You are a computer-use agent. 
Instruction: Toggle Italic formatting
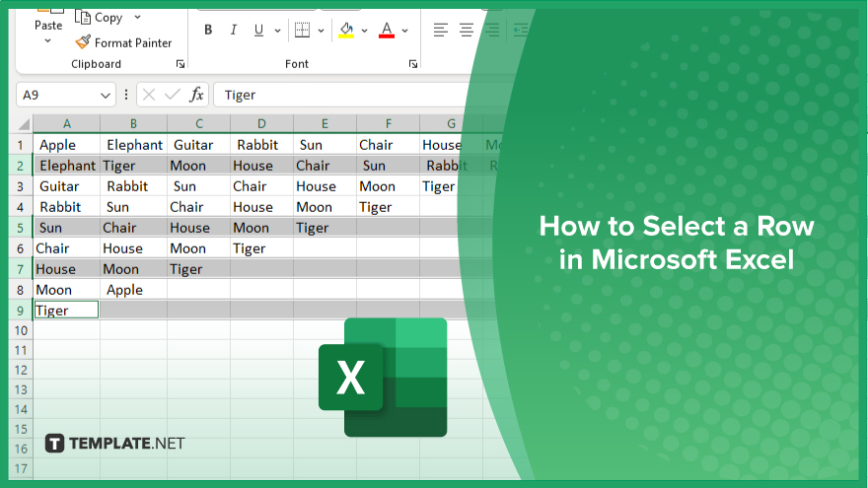coord(233,30)
